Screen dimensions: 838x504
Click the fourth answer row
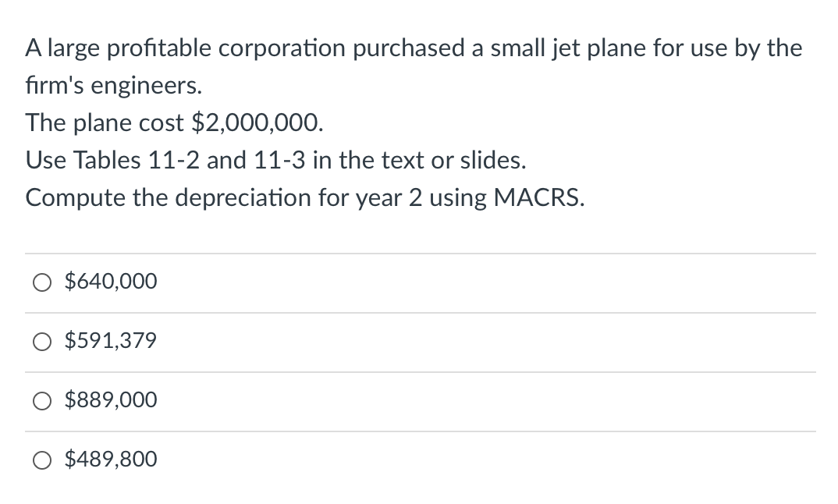(312, 460)
